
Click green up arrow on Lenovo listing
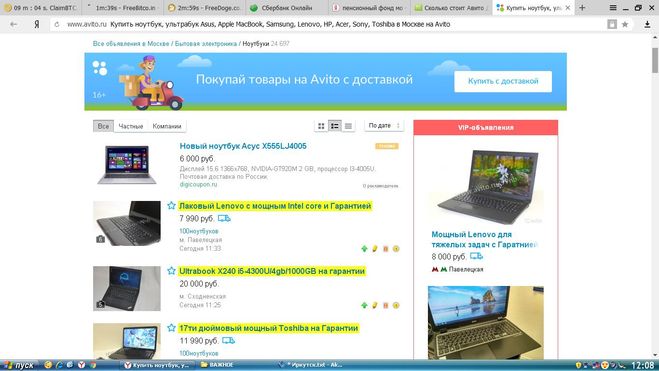click(x=364, y=249)
